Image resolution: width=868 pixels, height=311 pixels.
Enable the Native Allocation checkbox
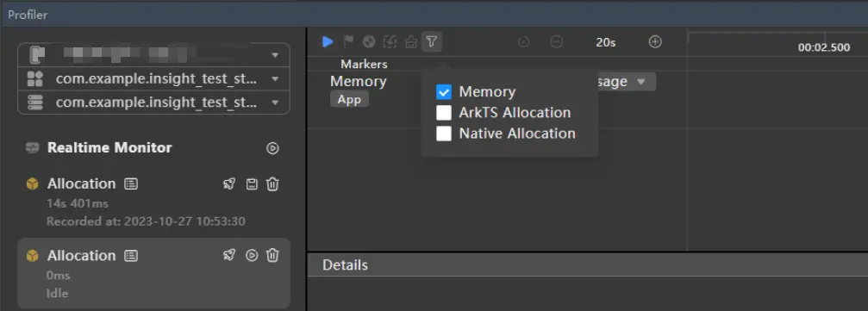(x=444, y=134)
